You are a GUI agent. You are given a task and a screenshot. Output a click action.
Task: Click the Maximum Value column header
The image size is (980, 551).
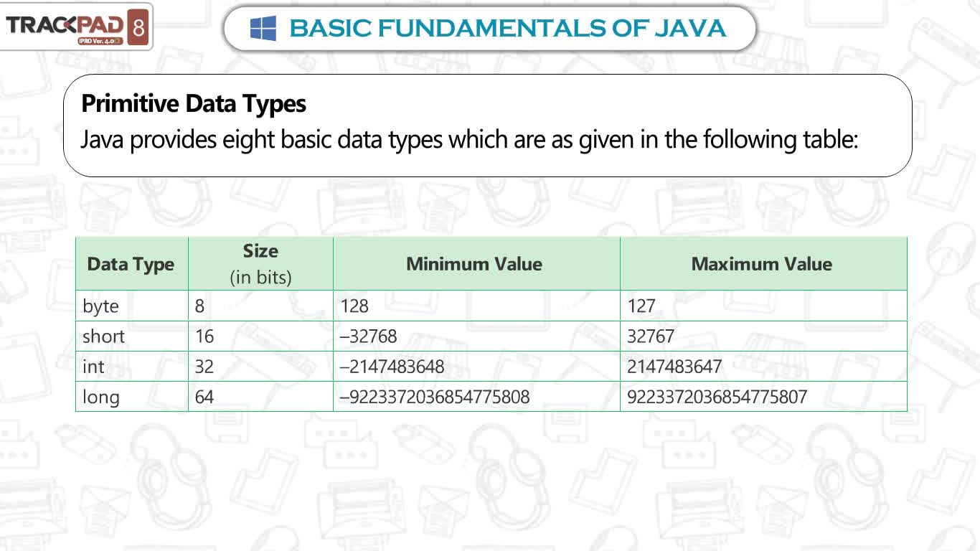click(x=763, y=264)
